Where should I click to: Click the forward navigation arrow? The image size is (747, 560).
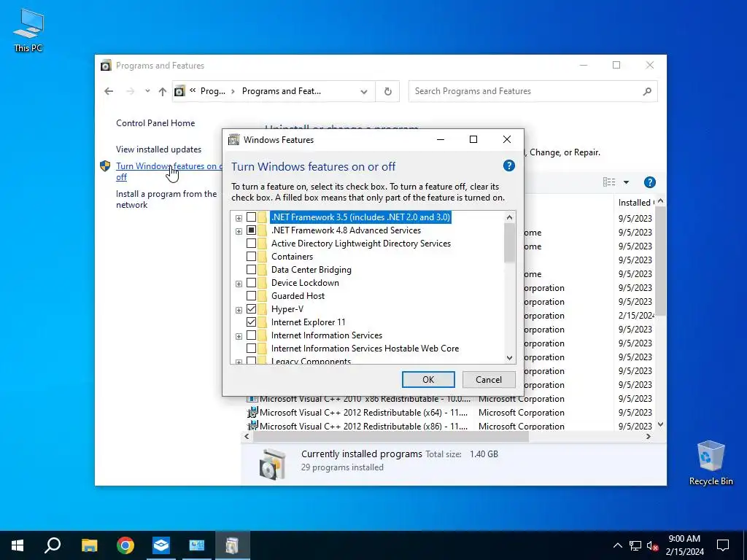[130, 91]
